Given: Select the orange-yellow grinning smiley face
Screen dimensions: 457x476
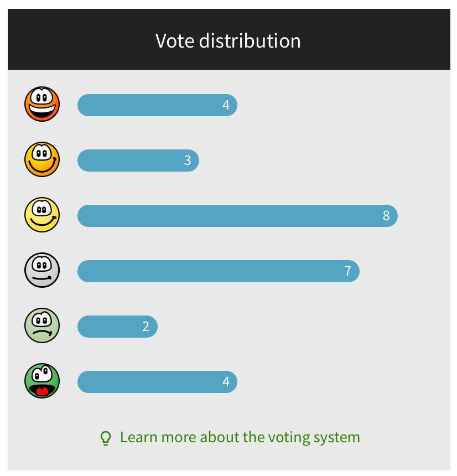Looking at the screenshot, I should [x=42, y=159].
